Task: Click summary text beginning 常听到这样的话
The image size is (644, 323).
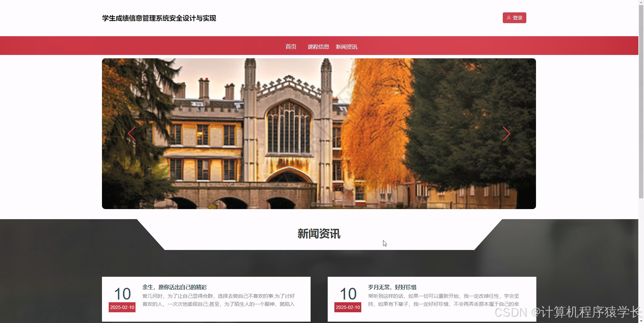Action: [444, 300]
